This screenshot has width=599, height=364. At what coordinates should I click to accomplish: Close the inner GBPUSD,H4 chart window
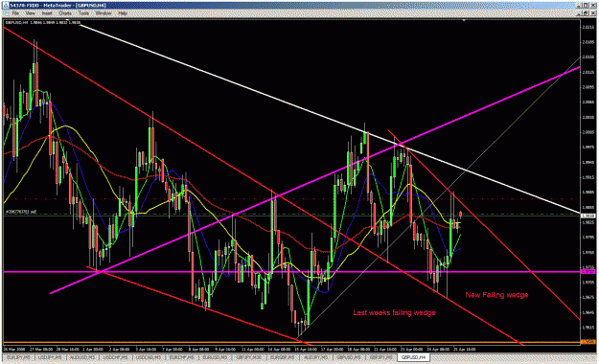[x=592, y=13]
